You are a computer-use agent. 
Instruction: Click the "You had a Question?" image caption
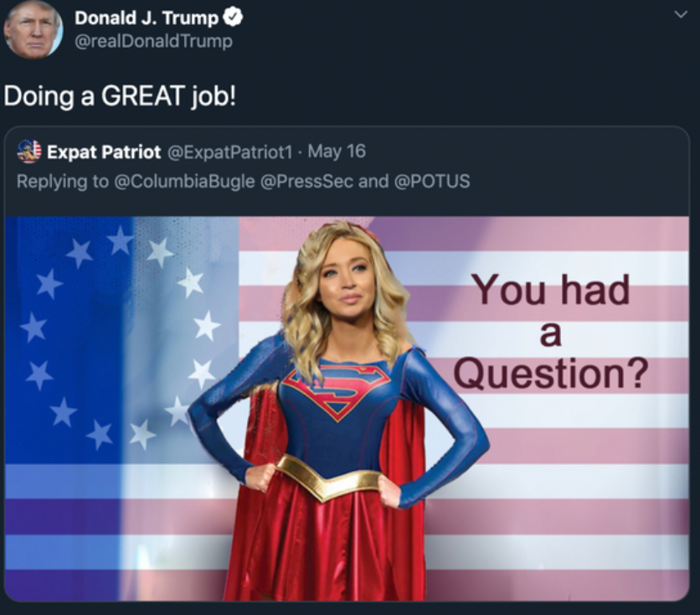pos(551,331)
